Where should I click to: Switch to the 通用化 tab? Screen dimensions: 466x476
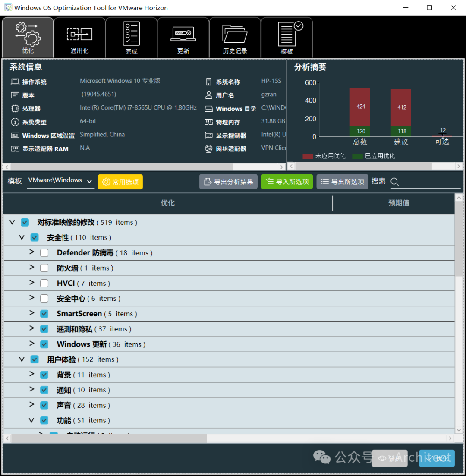click(x=79, y=38)
